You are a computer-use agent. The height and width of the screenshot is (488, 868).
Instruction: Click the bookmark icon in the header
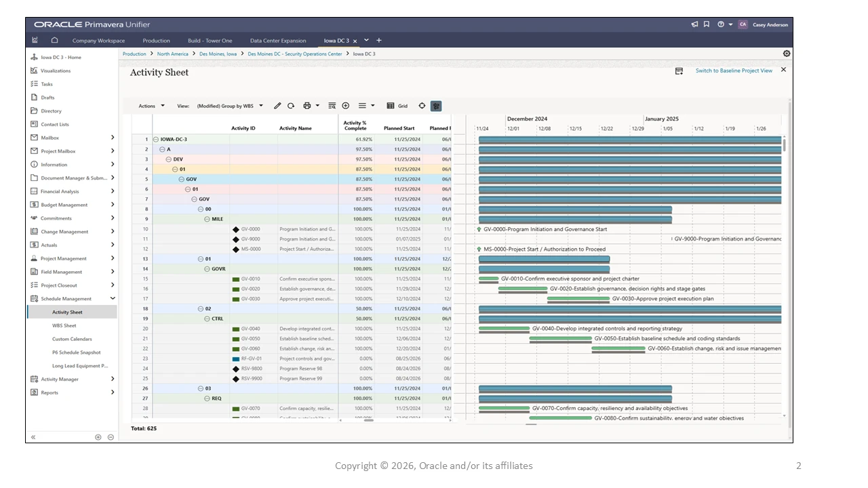pos(707,24)
